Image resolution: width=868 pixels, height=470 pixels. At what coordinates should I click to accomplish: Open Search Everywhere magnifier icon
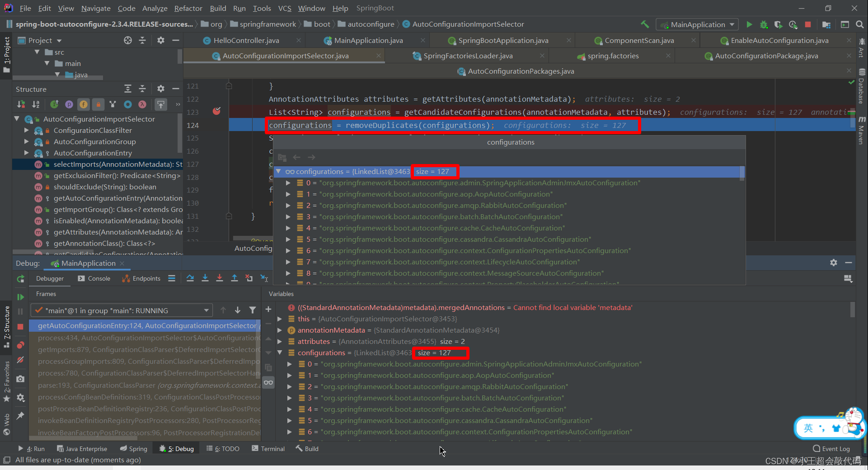tap(860, 24)
